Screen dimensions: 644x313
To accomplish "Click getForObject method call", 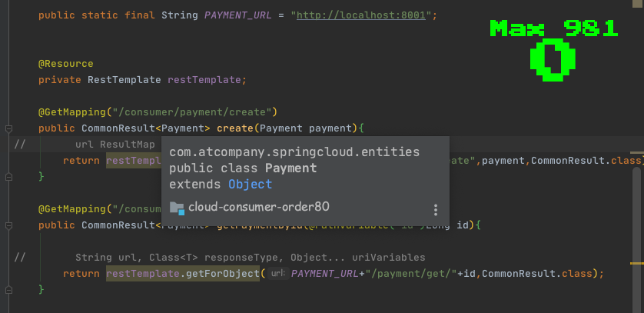I will click(x=223, y=274).
